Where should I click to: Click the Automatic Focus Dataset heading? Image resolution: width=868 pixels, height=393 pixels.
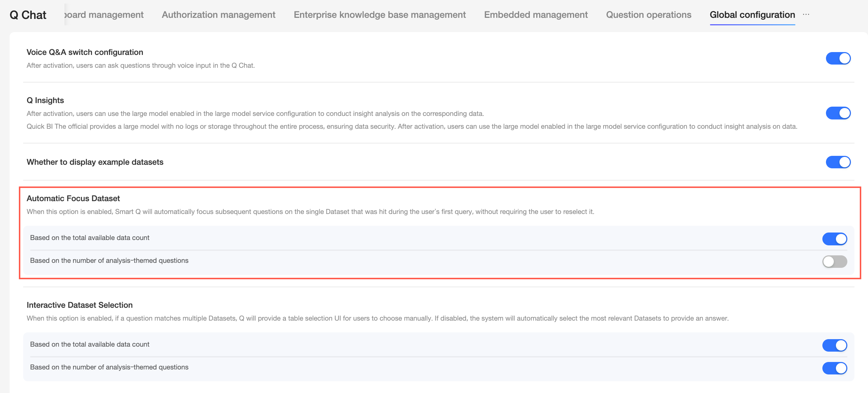73,198
